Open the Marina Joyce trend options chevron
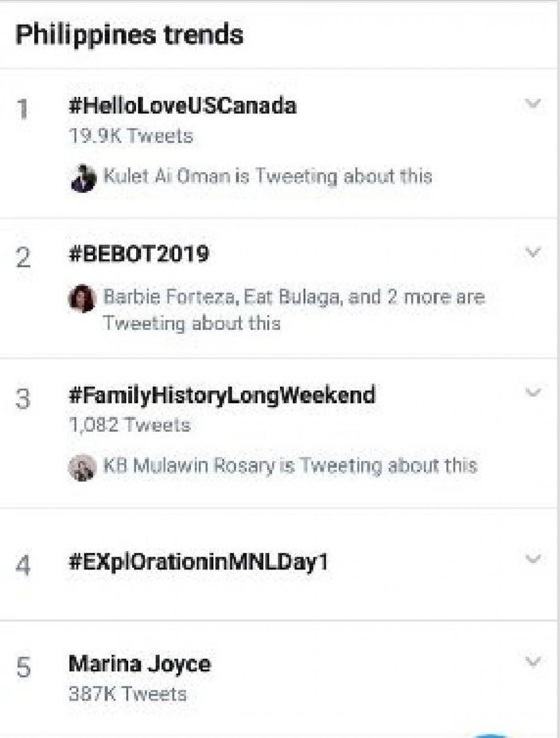The image size is (560, 738). point(533,662)
